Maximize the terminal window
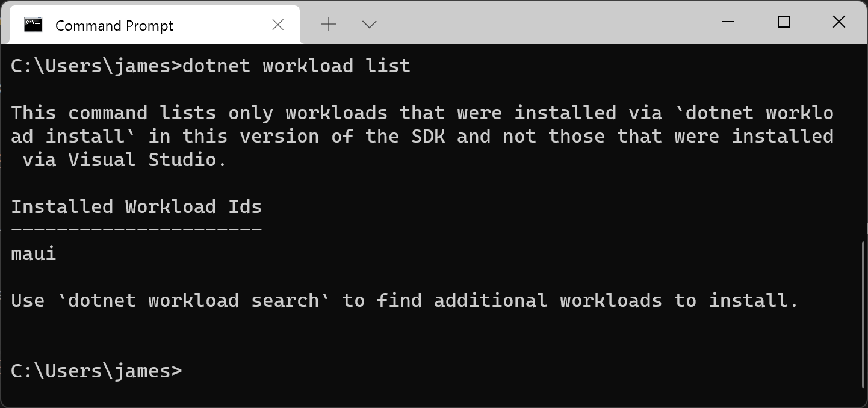Viewport: 868px width, 408px height. [784, 22]
